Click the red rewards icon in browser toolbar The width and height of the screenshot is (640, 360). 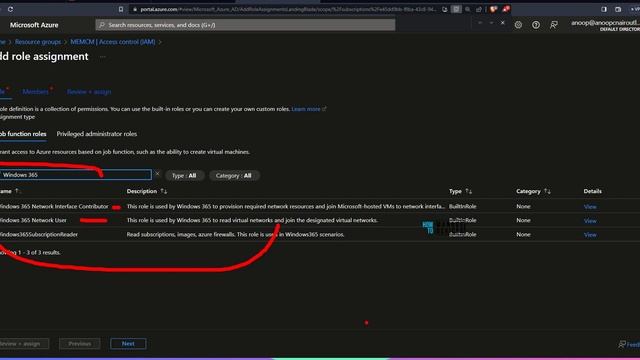coord(506,9)
